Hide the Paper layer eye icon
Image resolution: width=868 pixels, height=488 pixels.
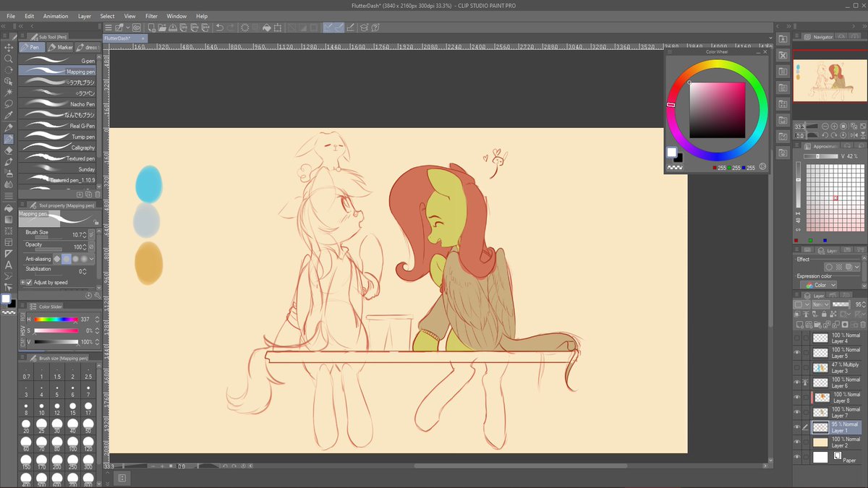(797, 457)
